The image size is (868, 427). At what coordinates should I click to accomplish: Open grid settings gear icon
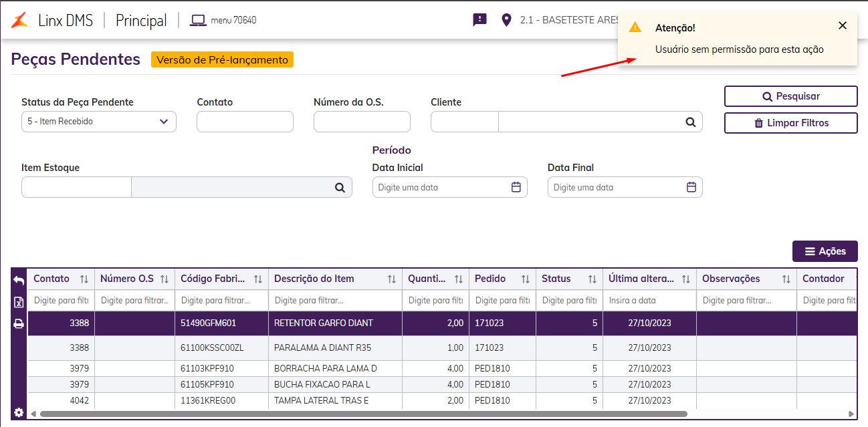[19, 412]
